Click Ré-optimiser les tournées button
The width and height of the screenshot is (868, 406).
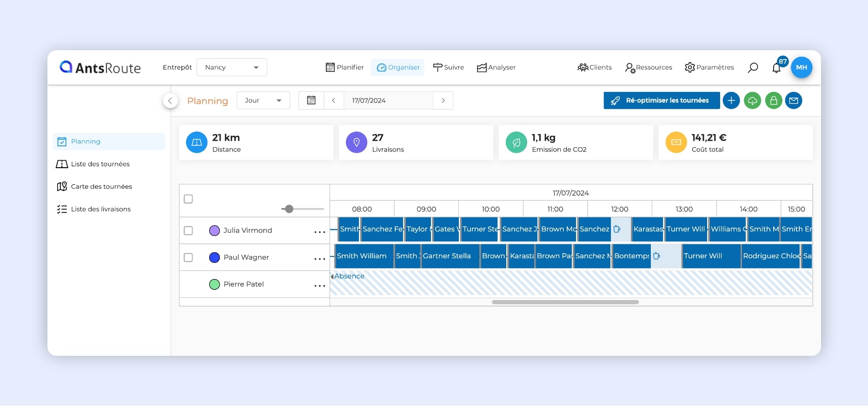tap(662, 100)
